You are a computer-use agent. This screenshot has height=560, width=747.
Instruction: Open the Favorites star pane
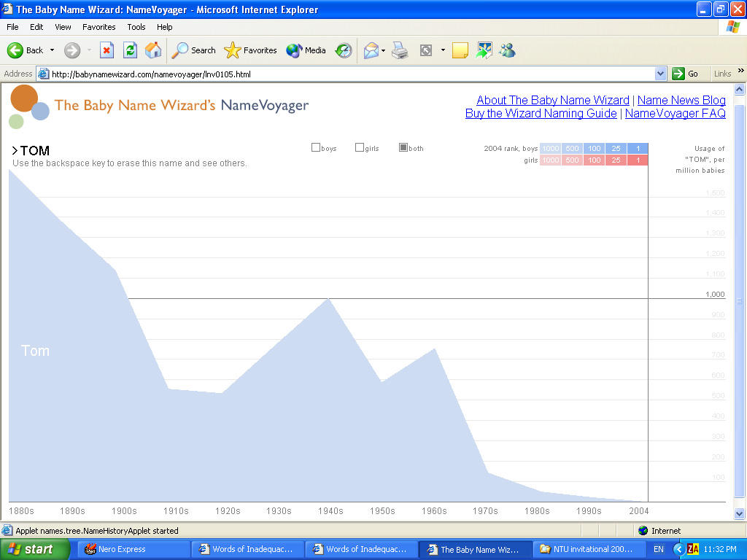tap(251, 50)
